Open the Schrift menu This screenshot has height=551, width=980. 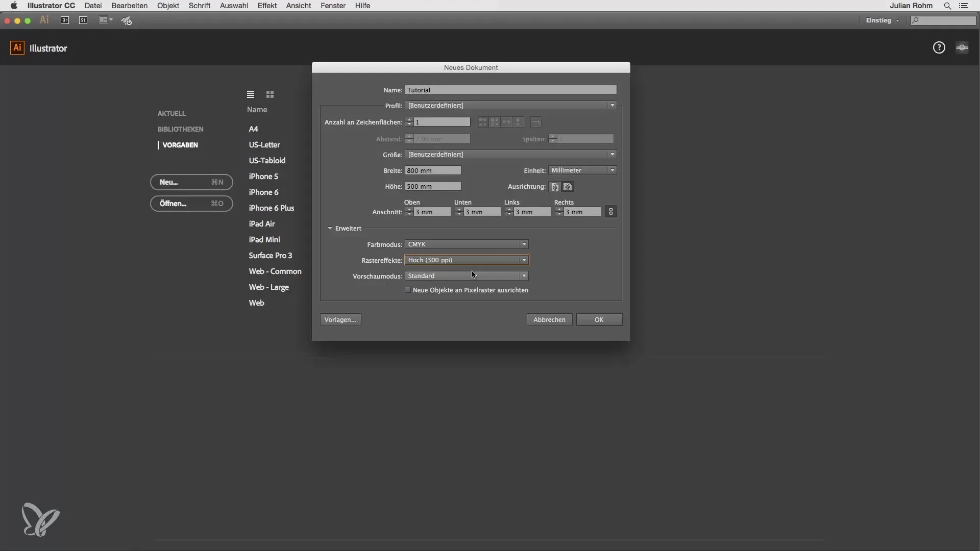click(x=200, y=6)
